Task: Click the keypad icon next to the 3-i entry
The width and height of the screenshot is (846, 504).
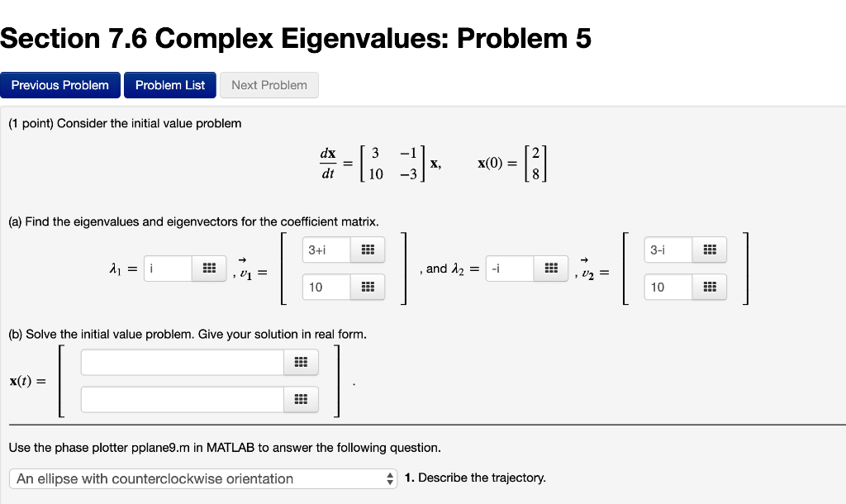Action: [711, 250]
